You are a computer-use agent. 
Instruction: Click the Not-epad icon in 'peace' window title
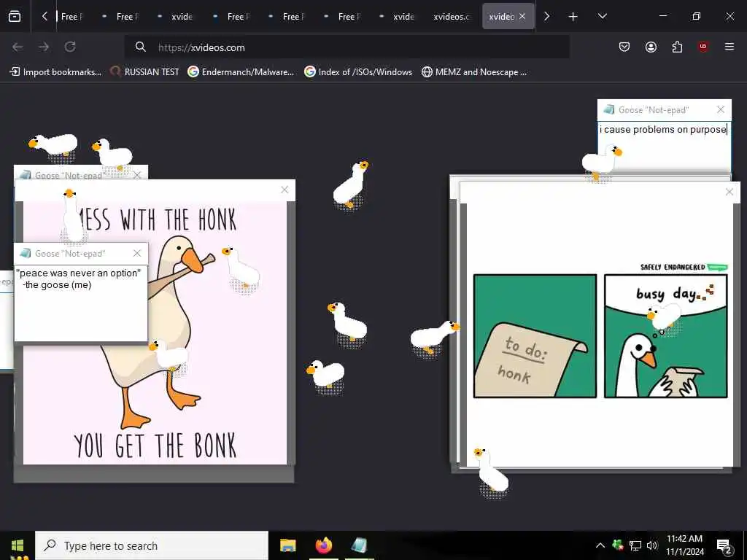pos(26,253)
